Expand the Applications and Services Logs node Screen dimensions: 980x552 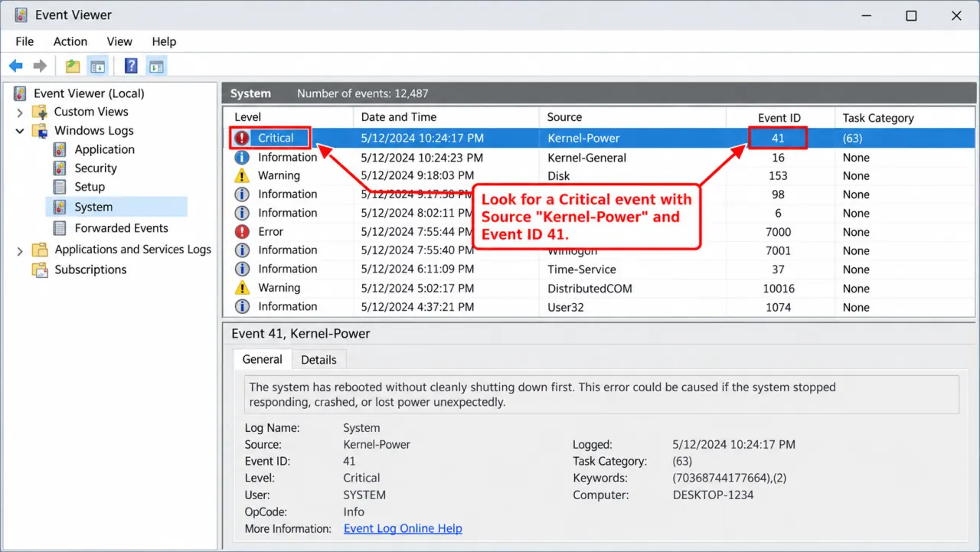point(20,250)
